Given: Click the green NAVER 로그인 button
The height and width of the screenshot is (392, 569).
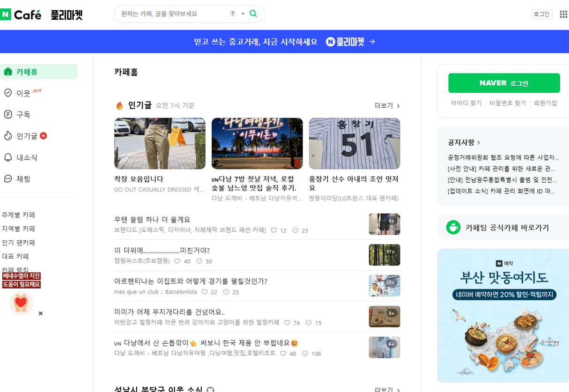Looking at the screenshot, I should (x=504, y=83).
